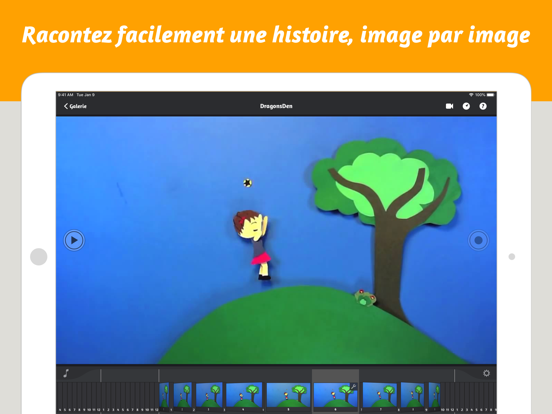Open the help question mark icon

[483, 106]
